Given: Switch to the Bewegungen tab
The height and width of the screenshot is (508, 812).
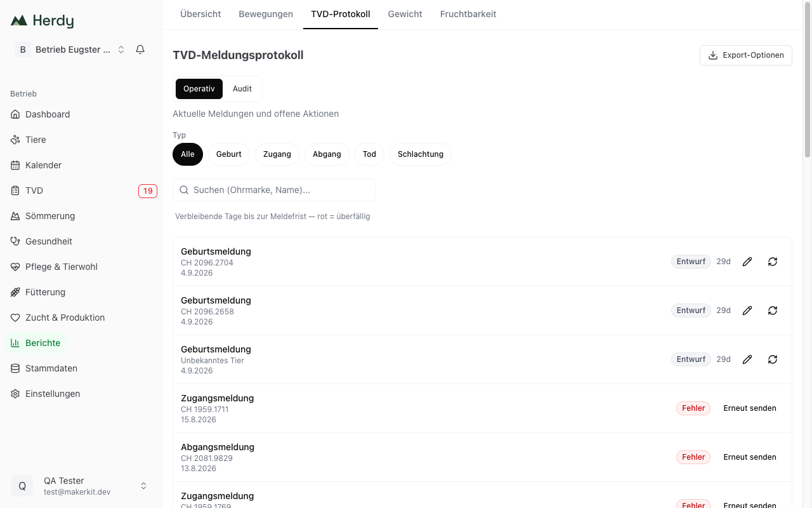Looking at the screenshot, I should click(x=266, y=14).
